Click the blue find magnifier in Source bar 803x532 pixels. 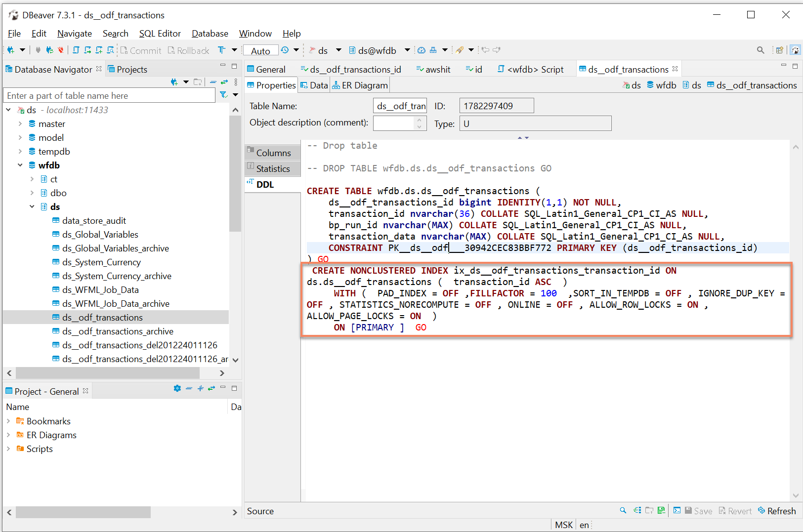click(x=623, y=510)
